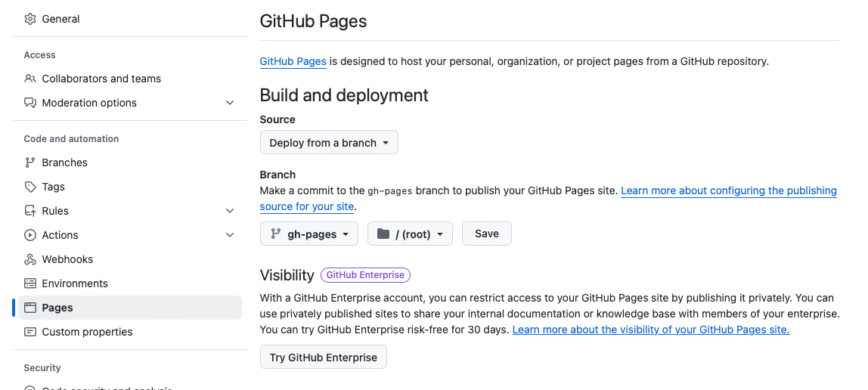Screen dimensions: 868x390
Task: Click the Branches git-branch icon in sidebar
Action: [30, 162]
